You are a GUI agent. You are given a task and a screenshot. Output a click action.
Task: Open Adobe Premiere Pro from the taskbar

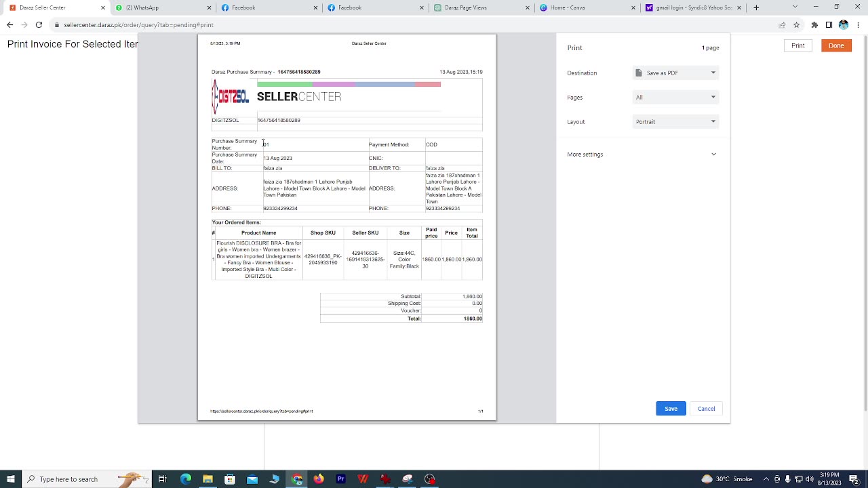tap(341, 479)
